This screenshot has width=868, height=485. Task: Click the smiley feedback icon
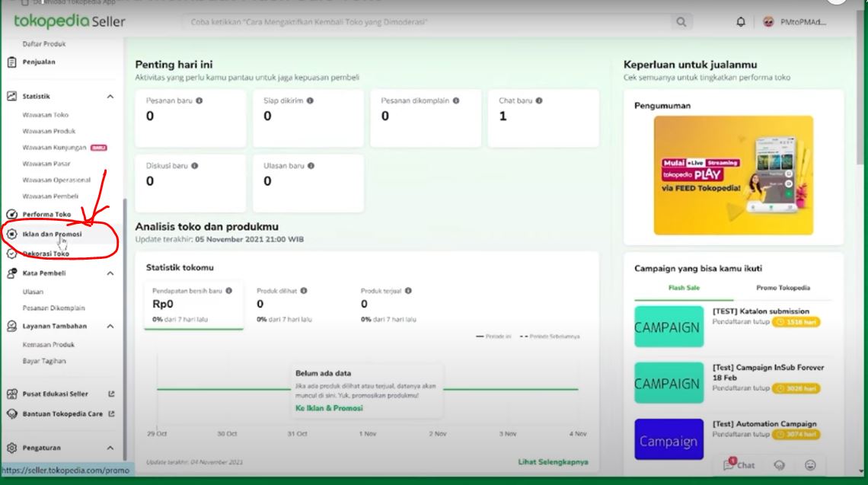click(810, 464)
